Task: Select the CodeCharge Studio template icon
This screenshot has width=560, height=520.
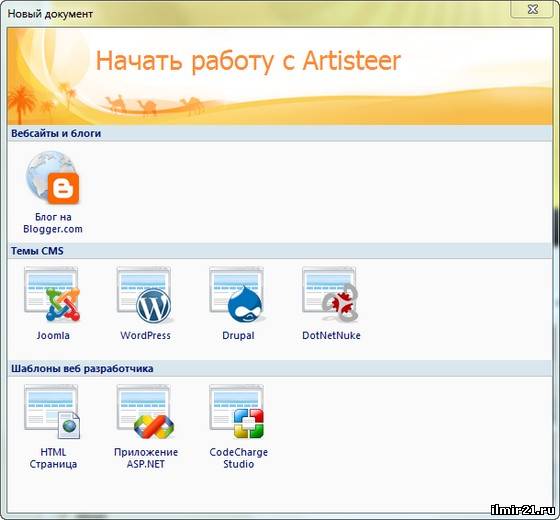Action: [237, 411]
